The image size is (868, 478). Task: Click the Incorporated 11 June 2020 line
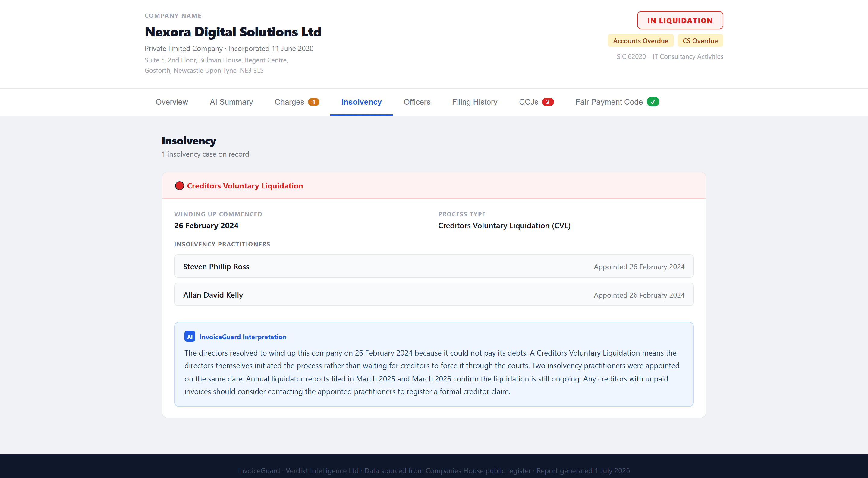tap(229, 49)
